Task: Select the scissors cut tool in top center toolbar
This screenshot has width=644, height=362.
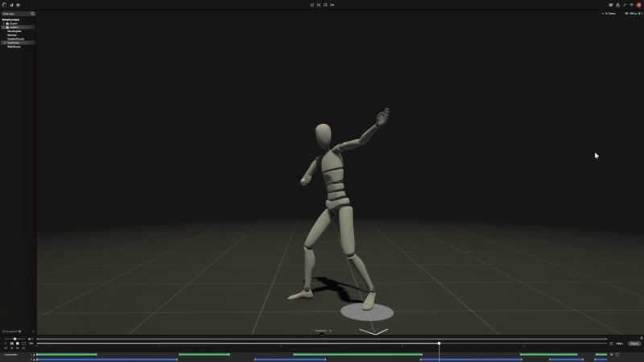Action: point(319,5)
